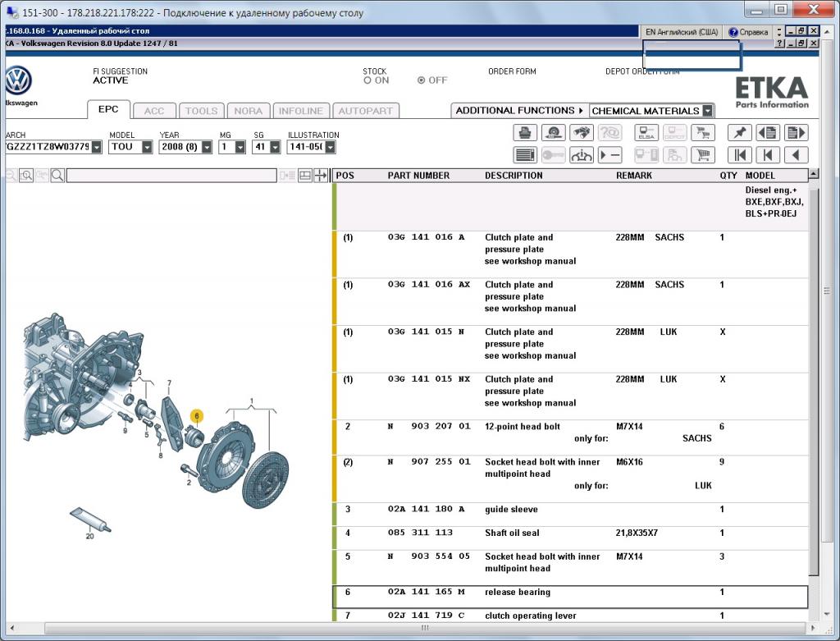Open the search/VIN dropdown arrow

coord(97,147)
